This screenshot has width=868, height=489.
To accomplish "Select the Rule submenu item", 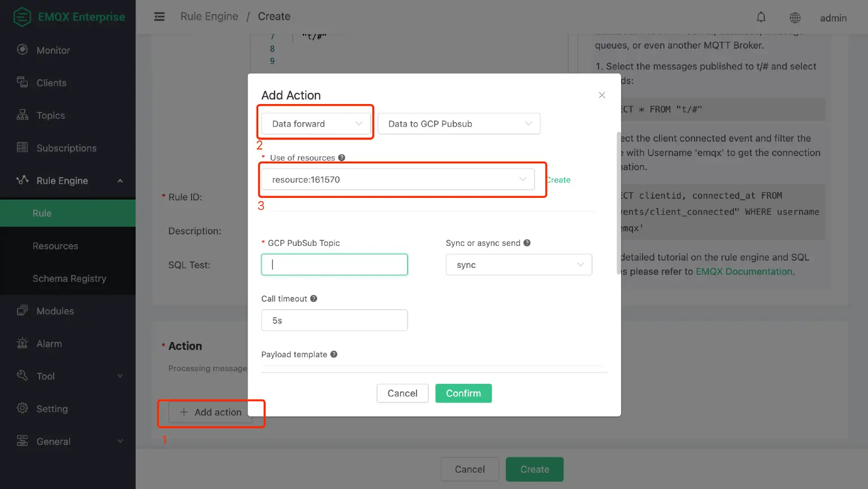I will [x=68, y=213].
